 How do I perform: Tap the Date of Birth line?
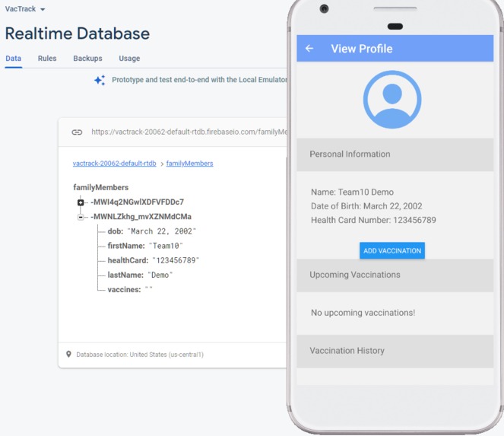coord(366,206)
